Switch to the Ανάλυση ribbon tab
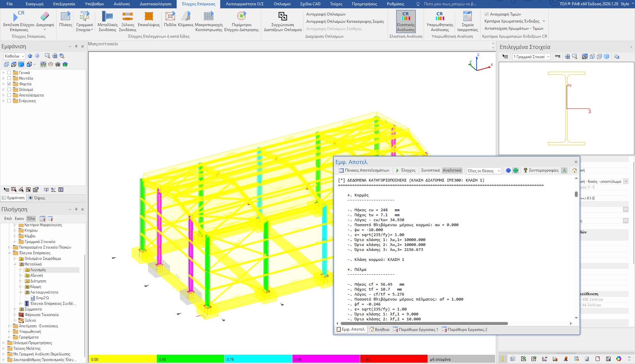Screen dimensions: 635x364 [x=122, y=4]
